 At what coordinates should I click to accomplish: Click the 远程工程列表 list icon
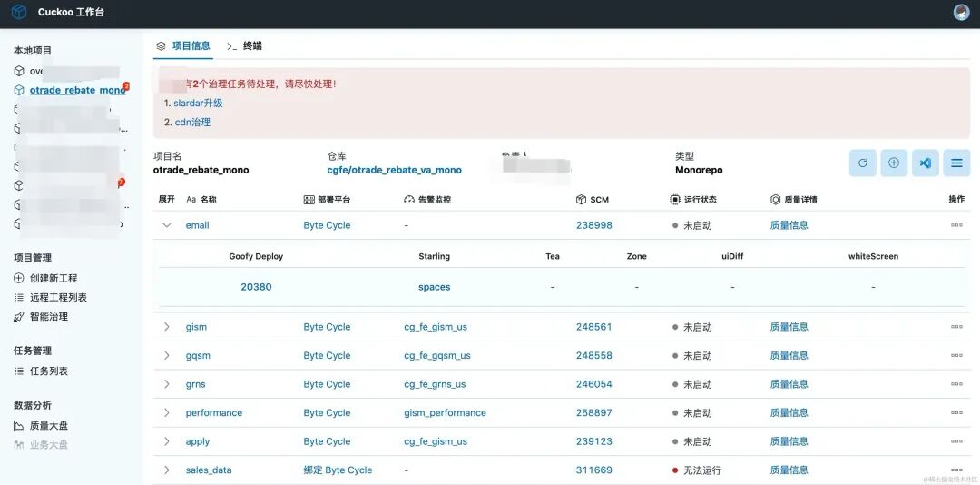[x=19, y=298]
